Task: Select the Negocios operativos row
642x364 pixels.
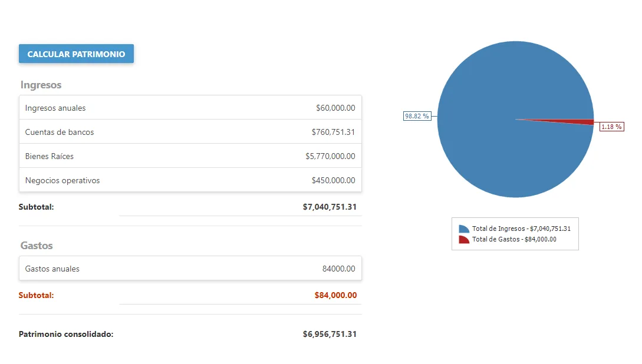Action: point(190,180)
